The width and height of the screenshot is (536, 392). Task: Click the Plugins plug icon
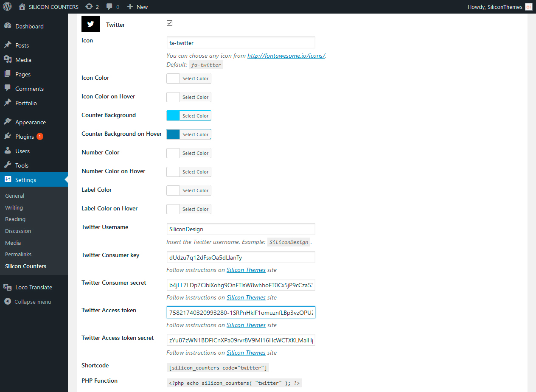(x=8, y=136)
